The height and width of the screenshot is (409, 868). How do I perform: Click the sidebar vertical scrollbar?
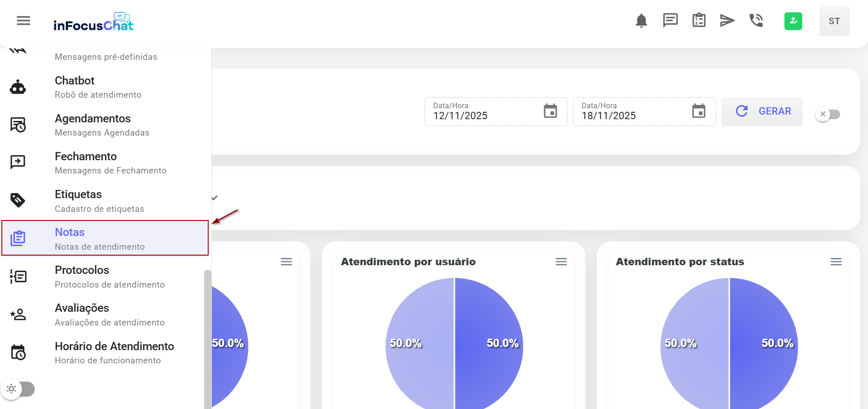click(x=208, y=338)
